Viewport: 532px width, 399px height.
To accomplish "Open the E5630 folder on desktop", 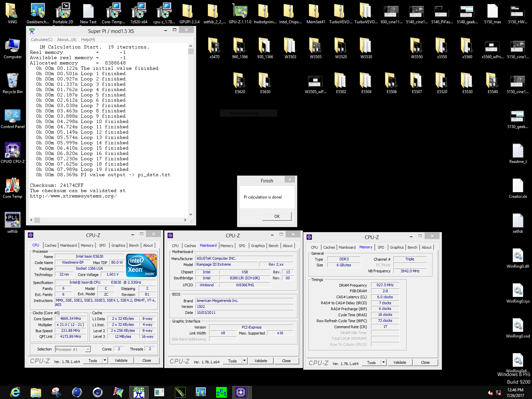I will pos(265,83).
